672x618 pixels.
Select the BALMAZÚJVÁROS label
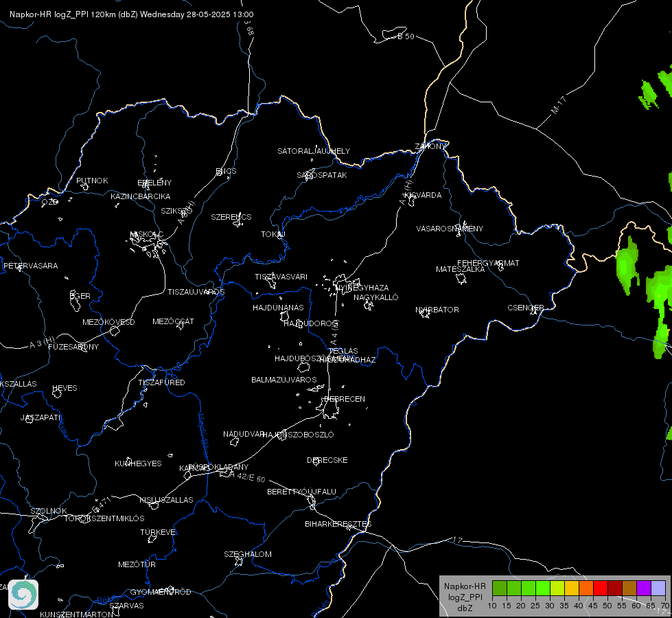(x=284, y=380)
